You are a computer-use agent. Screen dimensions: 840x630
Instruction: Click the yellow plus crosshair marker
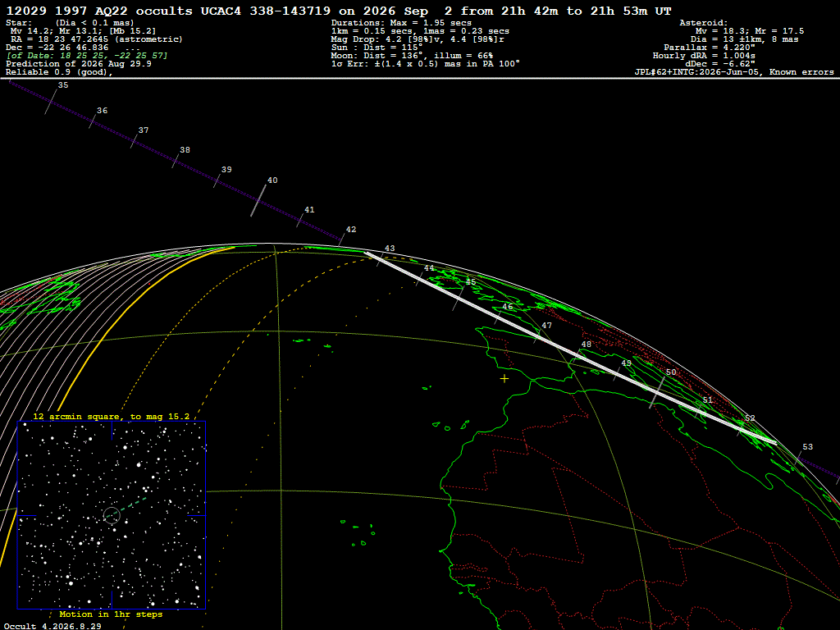(x=504, y=379)
